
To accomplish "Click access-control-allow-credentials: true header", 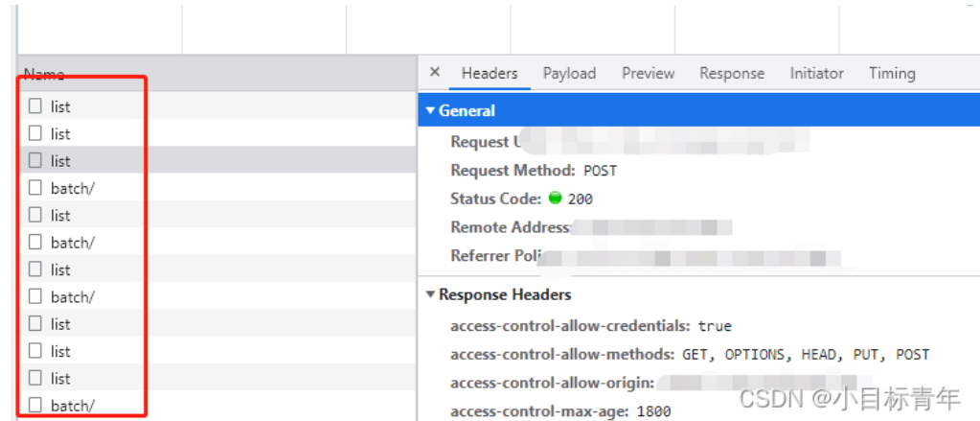I will [591, 326].
